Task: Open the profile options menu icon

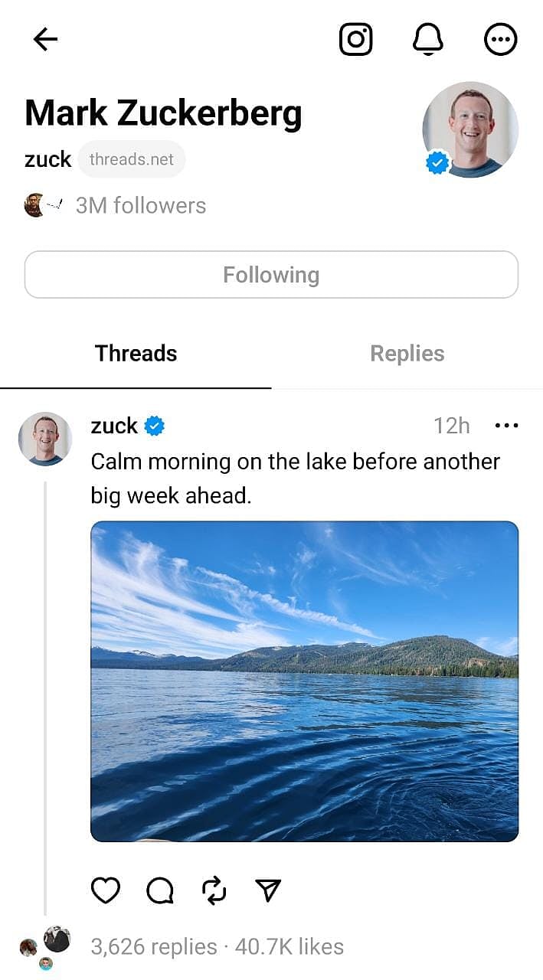Action: (501, 39)
